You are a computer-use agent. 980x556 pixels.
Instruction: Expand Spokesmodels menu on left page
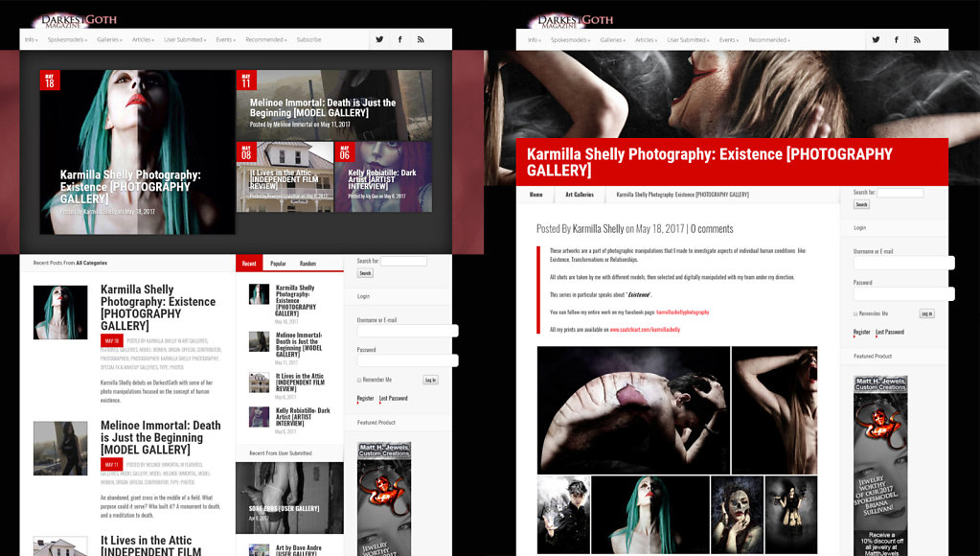pos(67,39)
